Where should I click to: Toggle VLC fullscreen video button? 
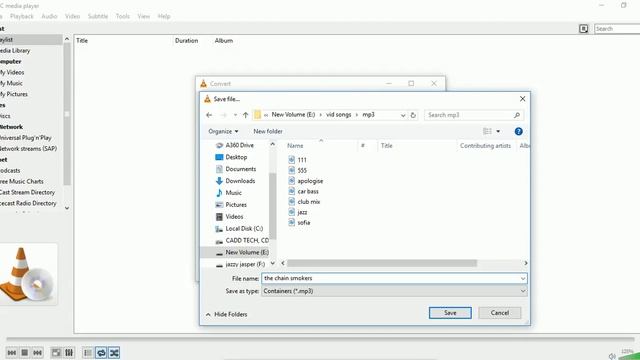pyautogui.click(x=56, y=353)
